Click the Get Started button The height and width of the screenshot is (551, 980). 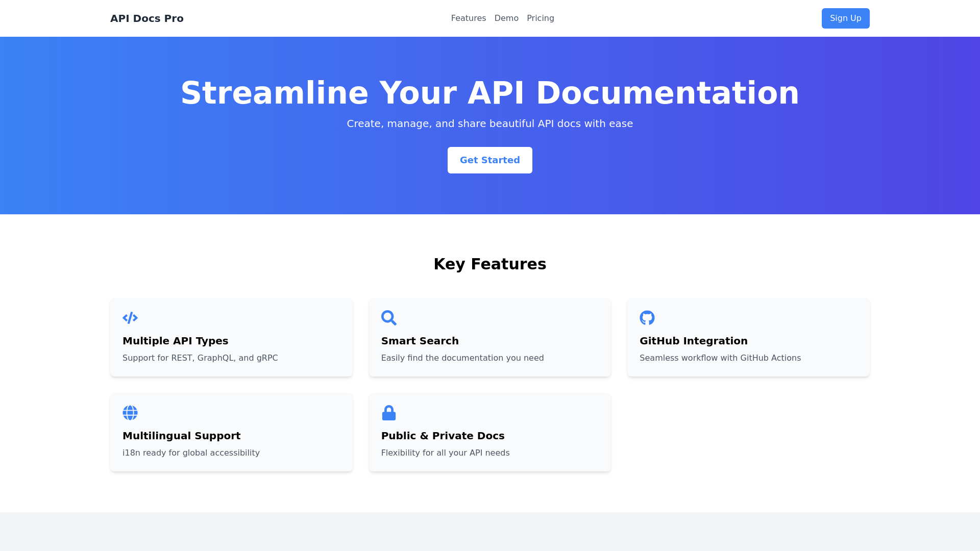[489, 160]
